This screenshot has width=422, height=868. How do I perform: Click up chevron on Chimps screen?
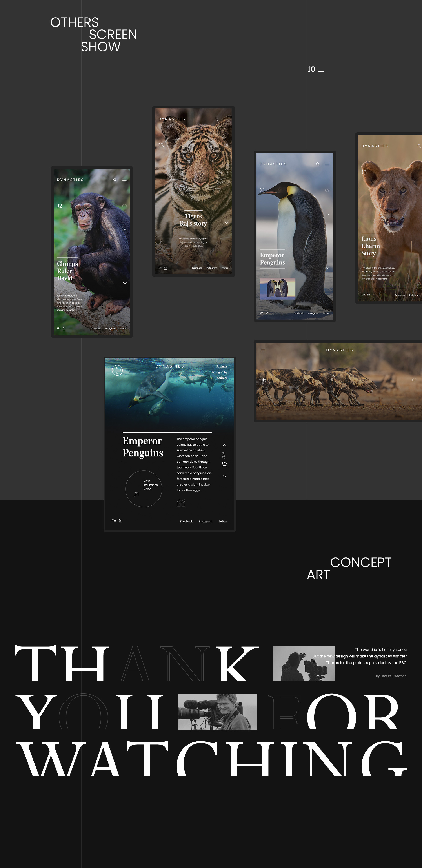(x=125, y=230)
